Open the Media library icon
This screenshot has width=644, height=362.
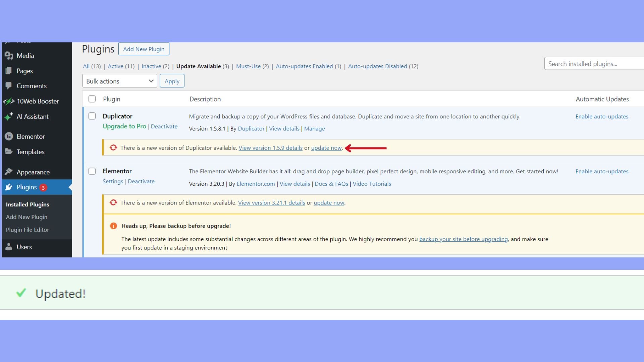9,56
